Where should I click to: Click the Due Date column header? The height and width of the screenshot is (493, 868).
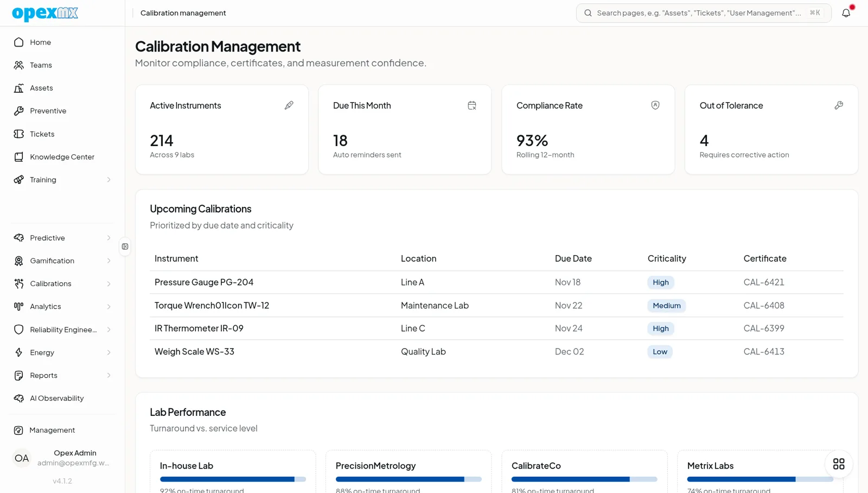tap(573, 258)
